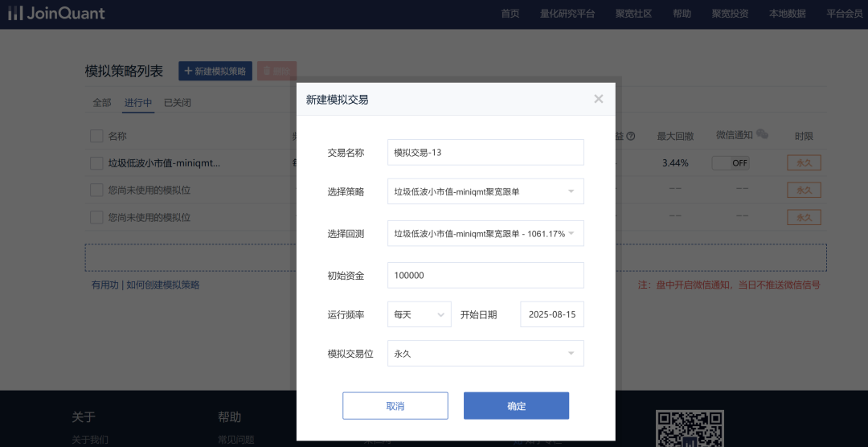Click the red delete trash button
The height and width of the screenshot is (447, 868).
click(276, 71)
